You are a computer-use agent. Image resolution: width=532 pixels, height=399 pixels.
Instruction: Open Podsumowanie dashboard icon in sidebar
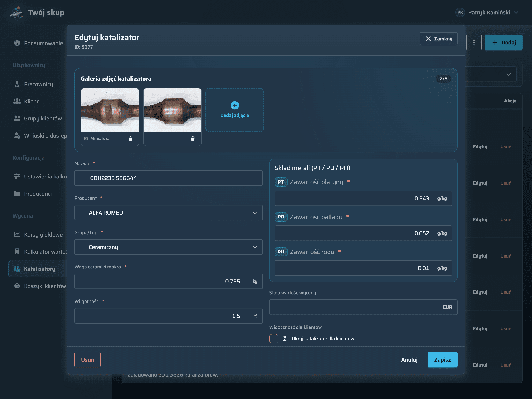[x=17, y=43]
